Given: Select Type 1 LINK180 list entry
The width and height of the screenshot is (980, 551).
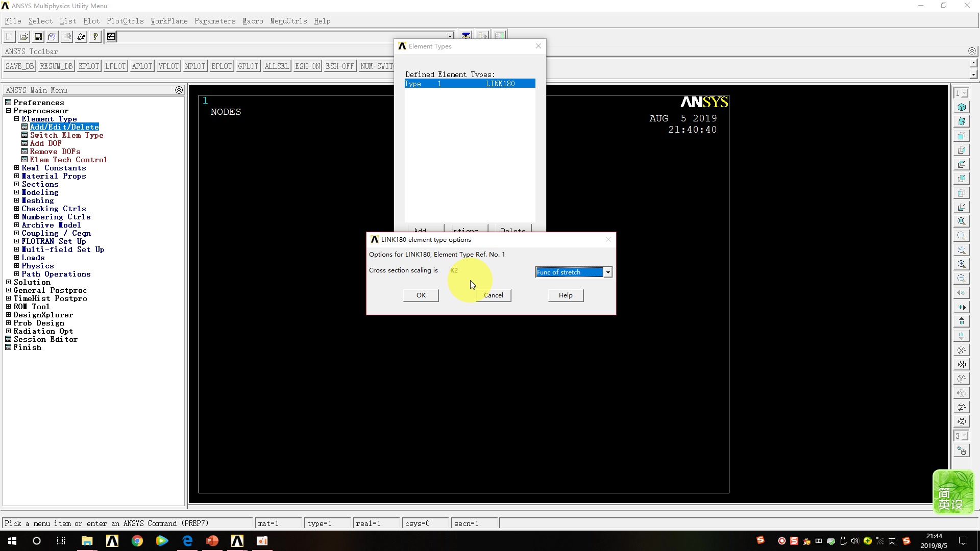Looking at the screenshot, I should tap(470, 84).
